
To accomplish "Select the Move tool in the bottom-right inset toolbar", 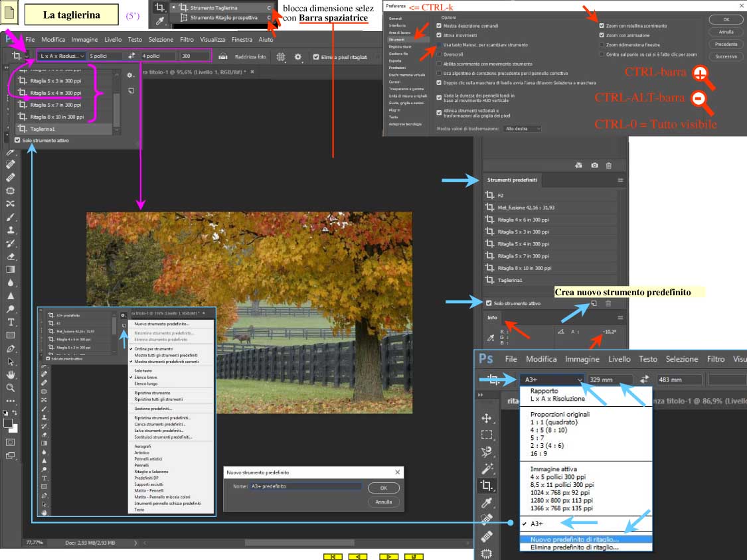I will [487, 418].
